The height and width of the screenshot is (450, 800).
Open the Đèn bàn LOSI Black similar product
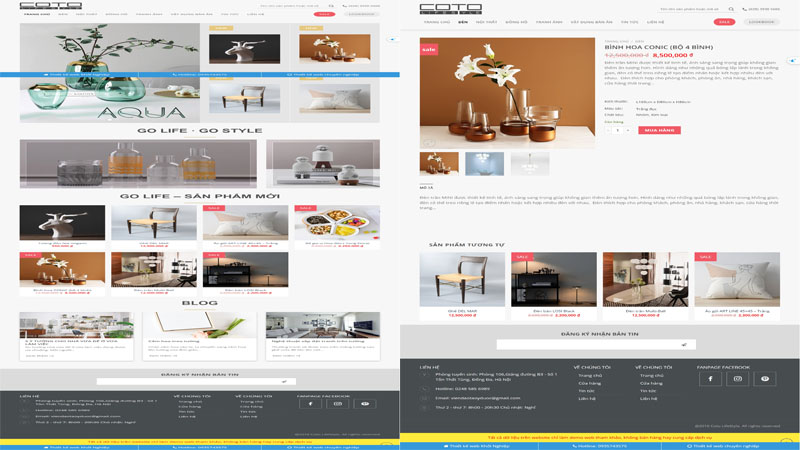554,286
